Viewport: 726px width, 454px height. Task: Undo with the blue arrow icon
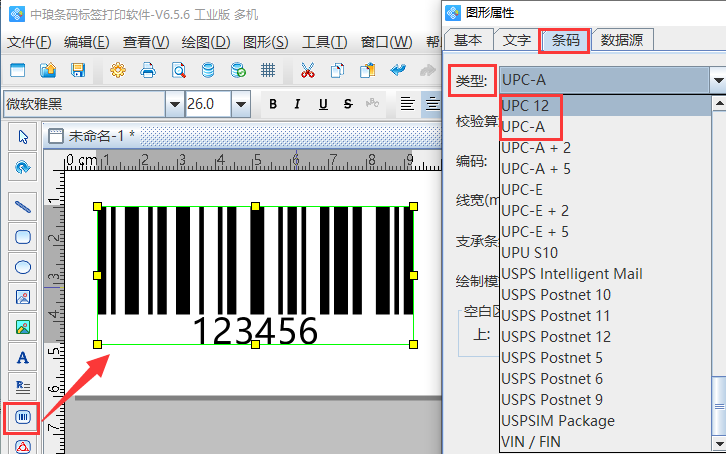[x=398, y=70]
